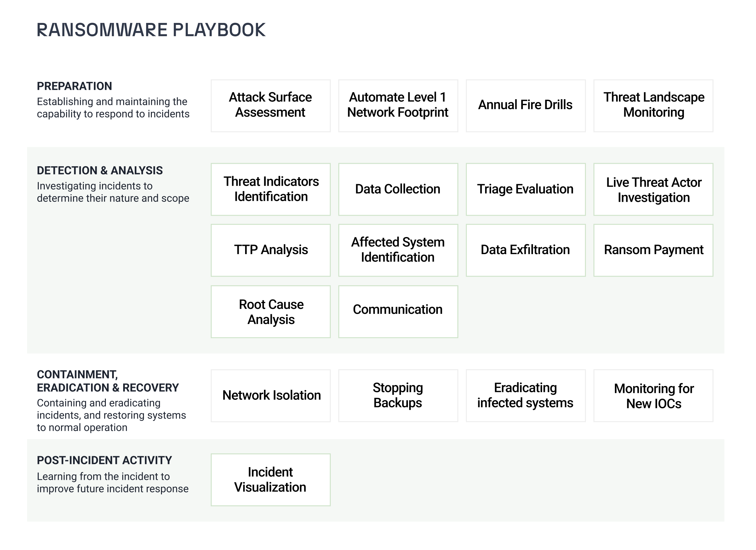Open the TTP Analysis box
Viewport: 756px width, 550px height.
pyautogui.click(x=270, y=250)
